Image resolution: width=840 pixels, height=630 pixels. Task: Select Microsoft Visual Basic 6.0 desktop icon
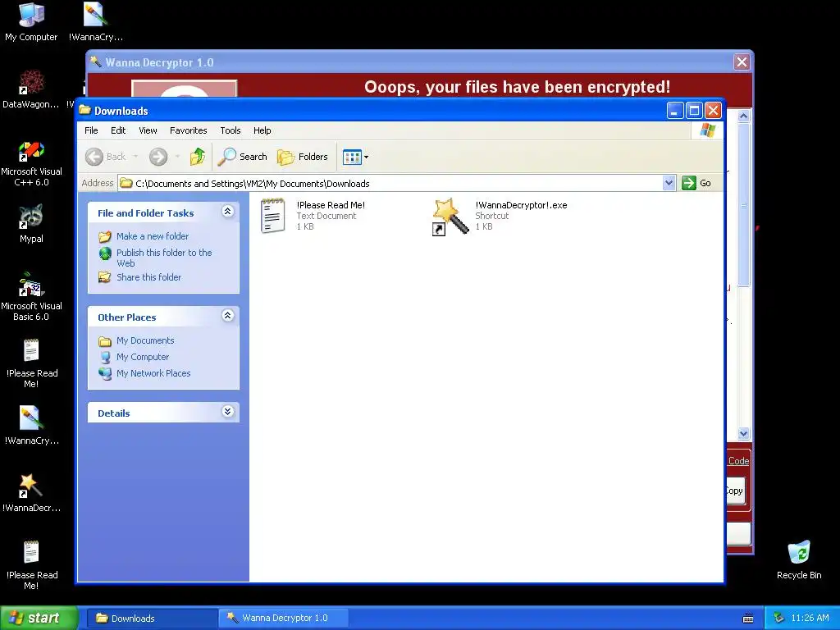31,297
